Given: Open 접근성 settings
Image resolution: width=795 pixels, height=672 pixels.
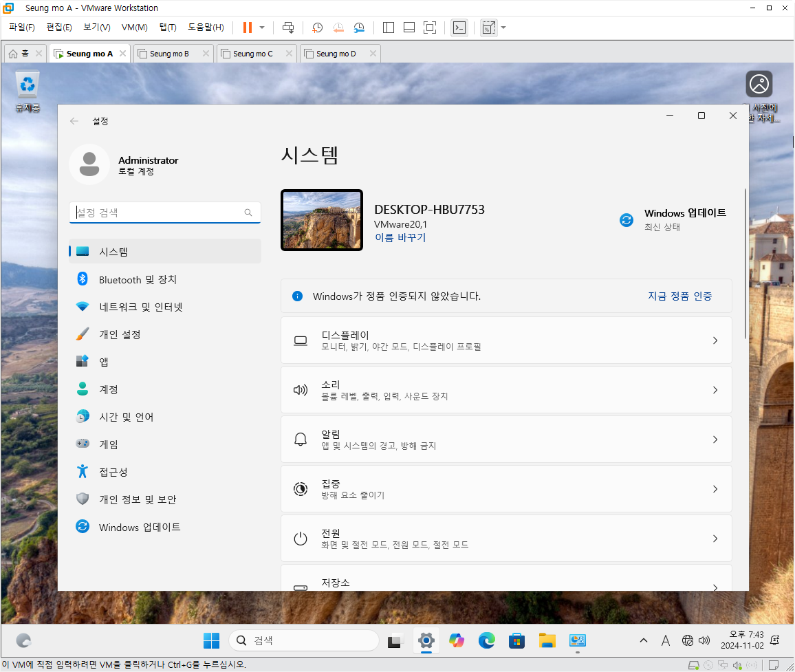Looking at the screenshot, I should tap(165, 472).
